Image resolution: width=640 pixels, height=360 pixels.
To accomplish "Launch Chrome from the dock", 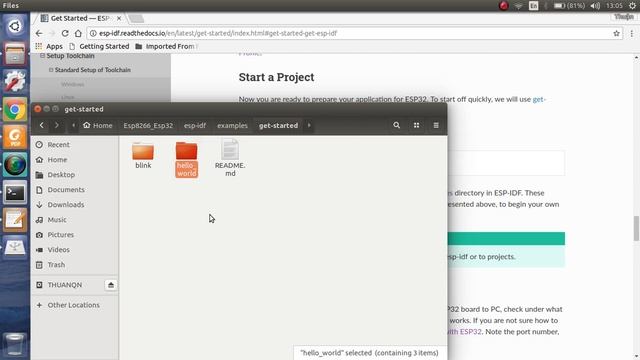I will pos(15,109).
